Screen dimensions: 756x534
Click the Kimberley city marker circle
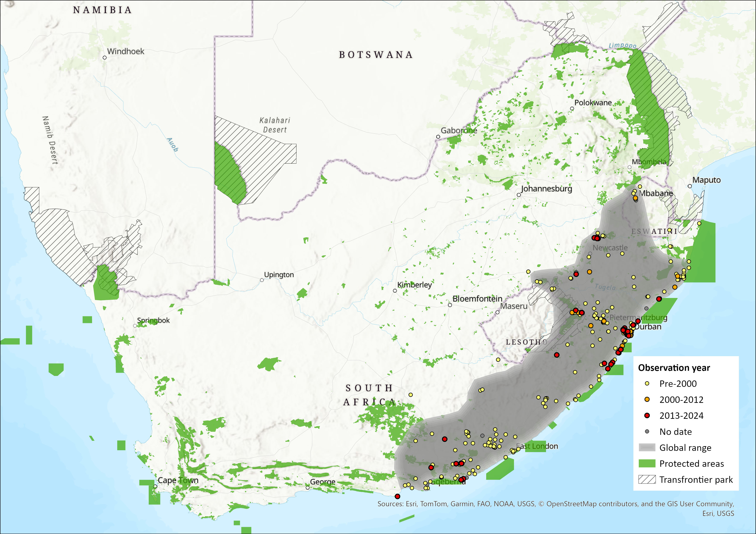tap(395, 290)
